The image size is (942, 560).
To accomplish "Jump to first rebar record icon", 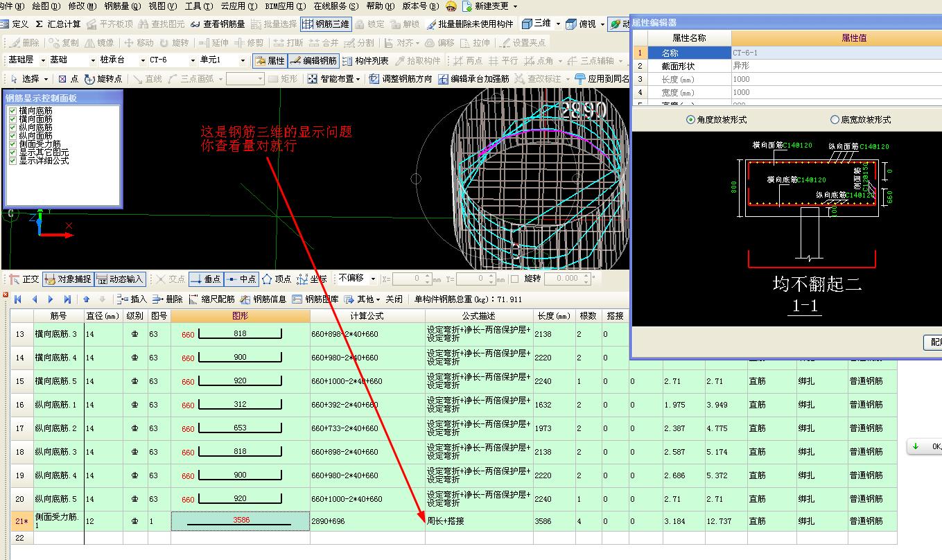I will (18, 299).
